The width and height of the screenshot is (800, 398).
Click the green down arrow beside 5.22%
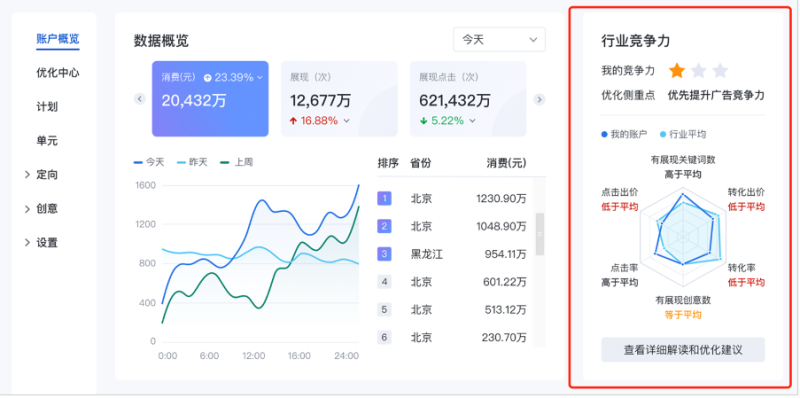coord(422,121)
